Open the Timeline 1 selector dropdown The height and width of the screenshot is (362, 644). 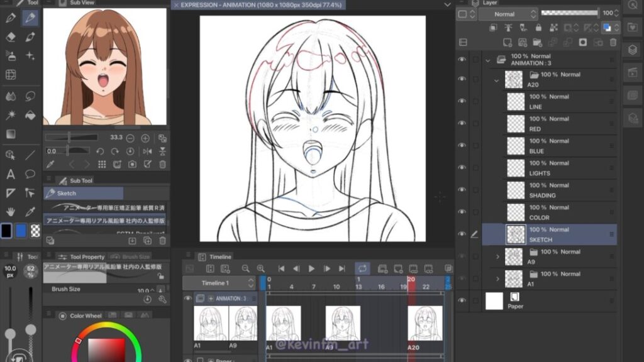point(251,283)
